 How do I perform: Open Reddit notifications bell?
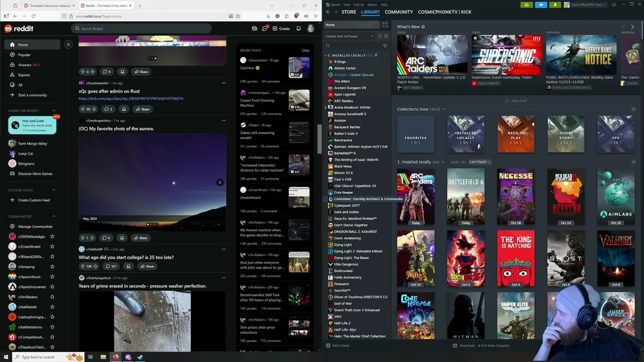pos(298,29)
